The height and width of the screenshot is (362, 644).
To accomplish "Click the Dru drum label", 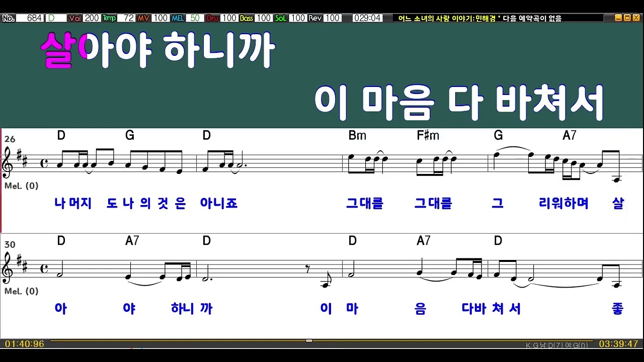I will pos(212,18).
